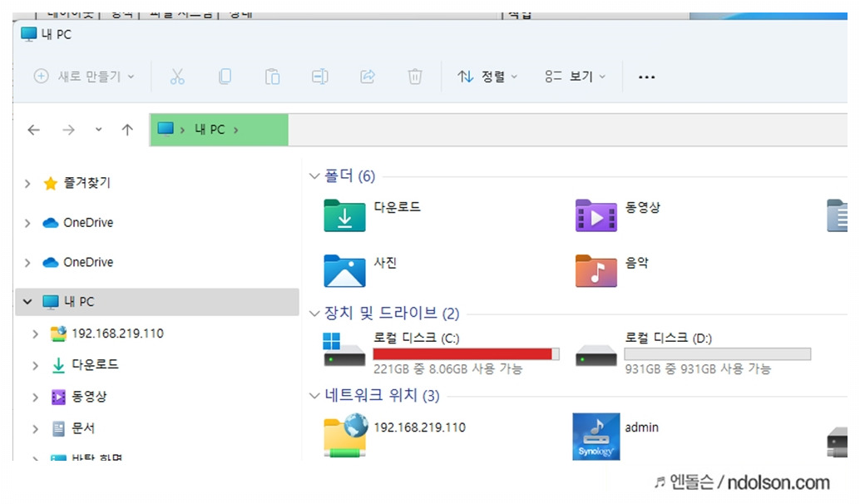Click 내 PC in the address bar
Image resolution: width=860 pixels, height=504 pixels.
click(210, 130)
